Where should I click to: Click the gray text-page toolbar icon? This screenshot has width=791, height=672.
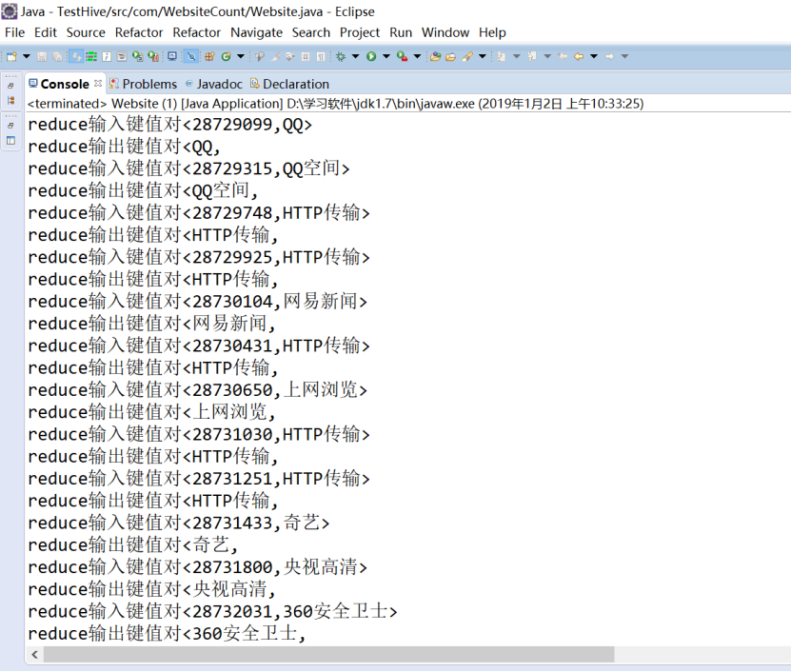pos(122,56)
